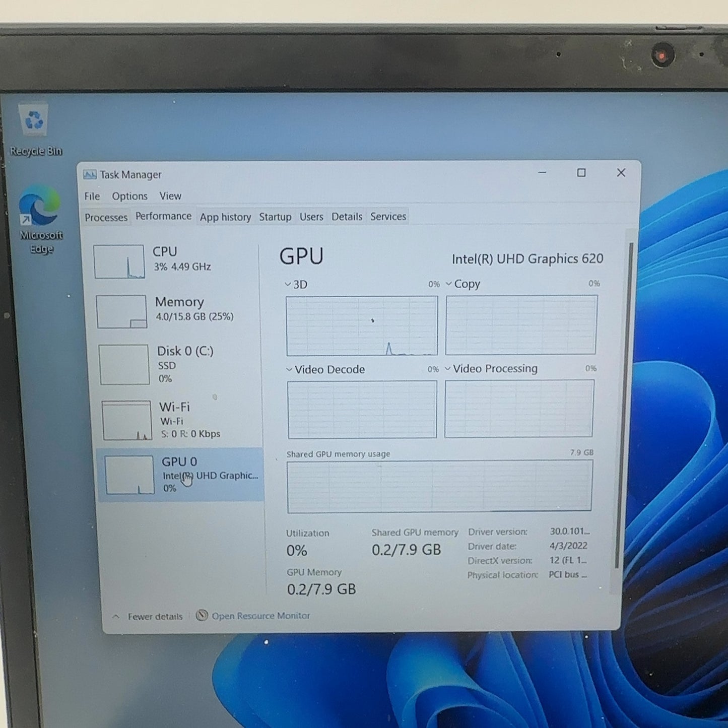
Task: Minimize the Task Manager window
Action: [x=542, y=173]
